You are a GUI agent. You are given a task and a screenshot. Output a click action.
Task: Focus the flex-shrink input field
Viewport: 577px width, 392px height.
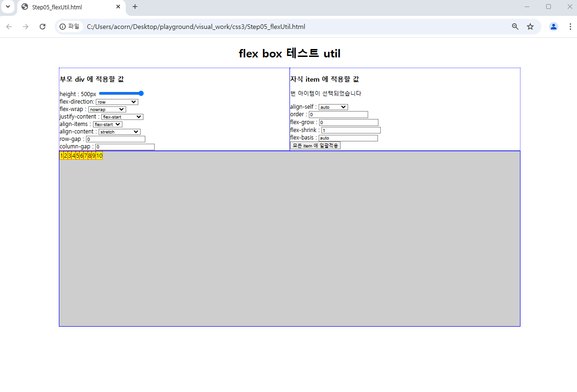coord(351,130)
